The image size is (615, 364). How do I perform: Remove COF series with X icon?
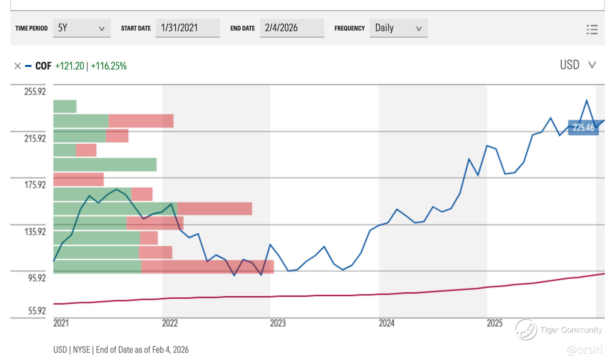point(17,66)
